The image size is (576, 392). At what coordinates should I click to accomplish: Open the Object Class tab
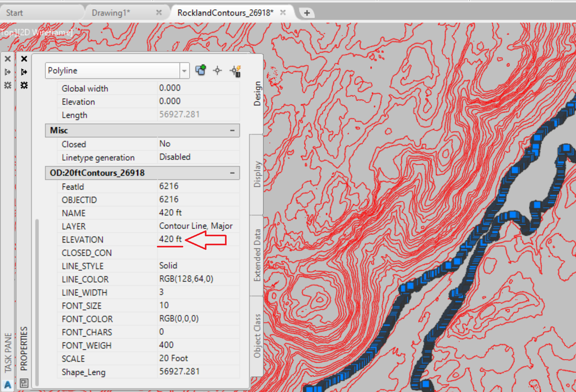257,336
